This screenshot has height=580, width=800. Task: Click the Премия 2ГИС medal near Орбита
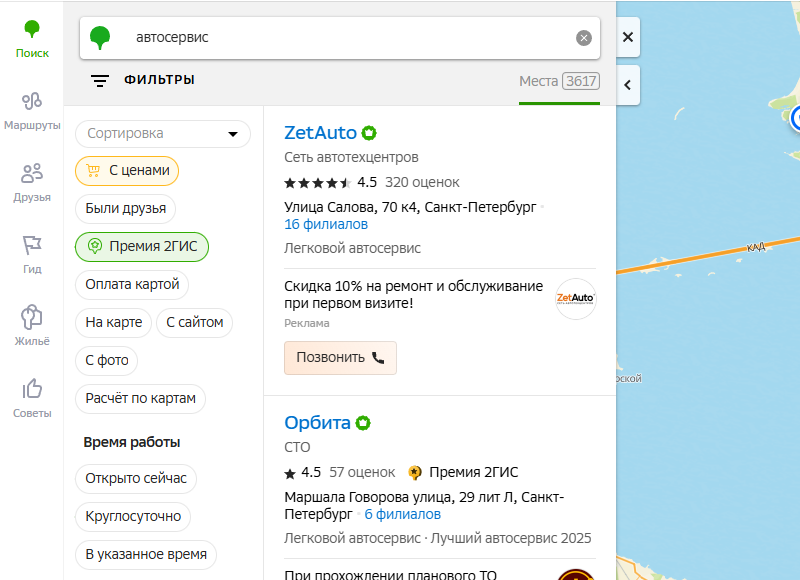(x=416, y=472)
